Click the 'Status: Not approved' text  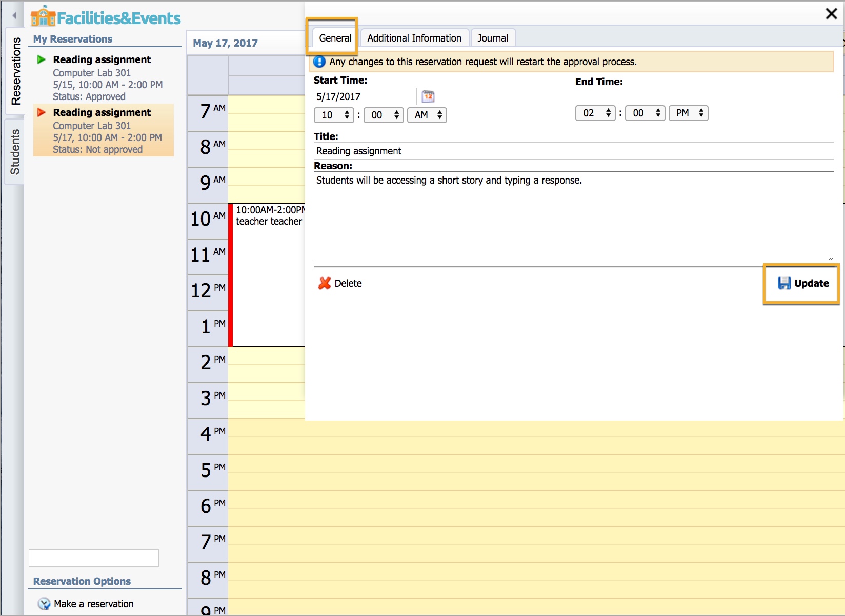point(98,149)
